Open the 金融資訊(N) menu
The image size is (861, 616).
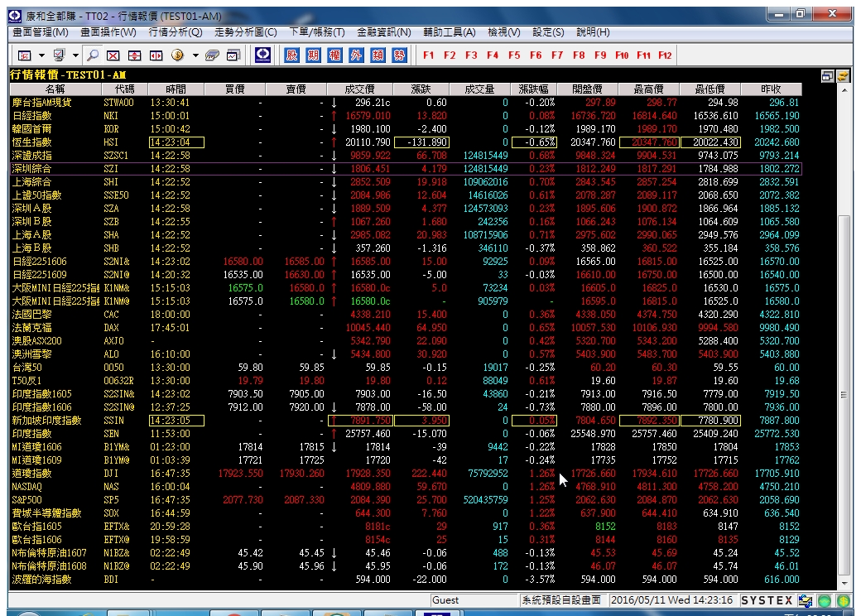(384, 32)
